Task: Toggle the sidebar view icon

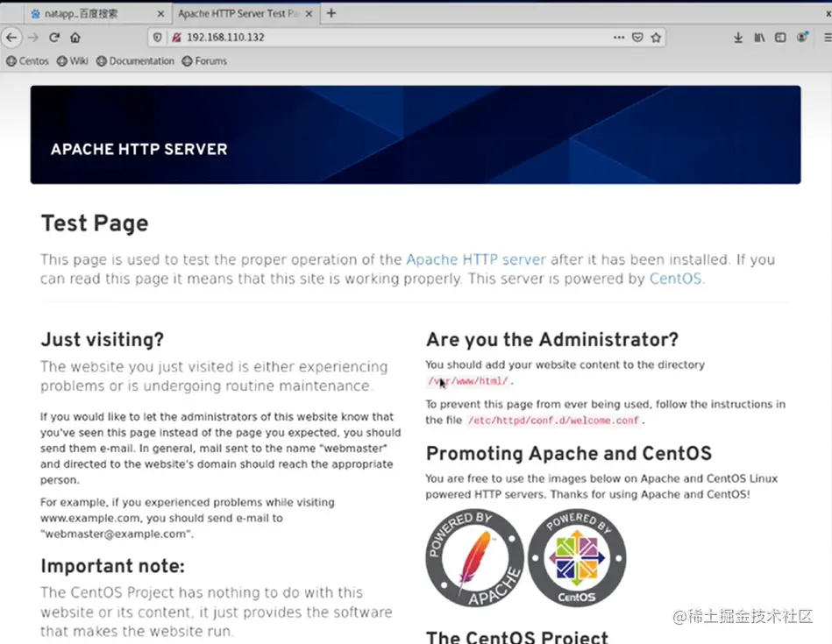Action: (x=780, y=37)
